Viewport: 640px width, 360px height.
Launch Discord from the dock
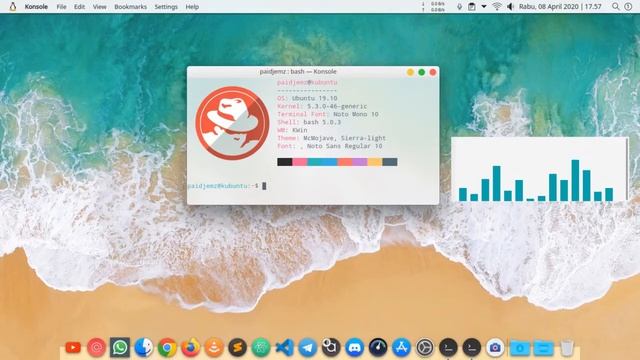pyautogui.click(x=354, y=347)
